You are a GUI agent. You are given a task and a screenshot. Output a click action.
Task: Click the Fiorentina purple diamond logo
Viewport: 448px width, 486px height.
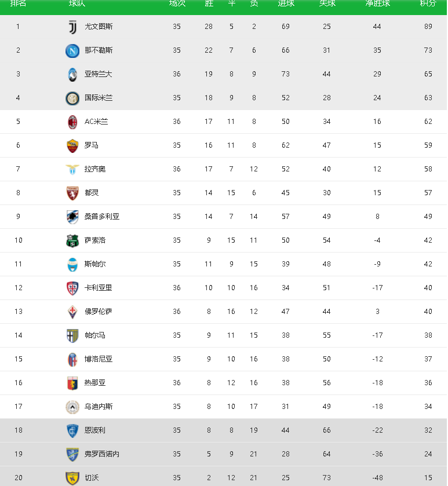(x=72, y=312)
